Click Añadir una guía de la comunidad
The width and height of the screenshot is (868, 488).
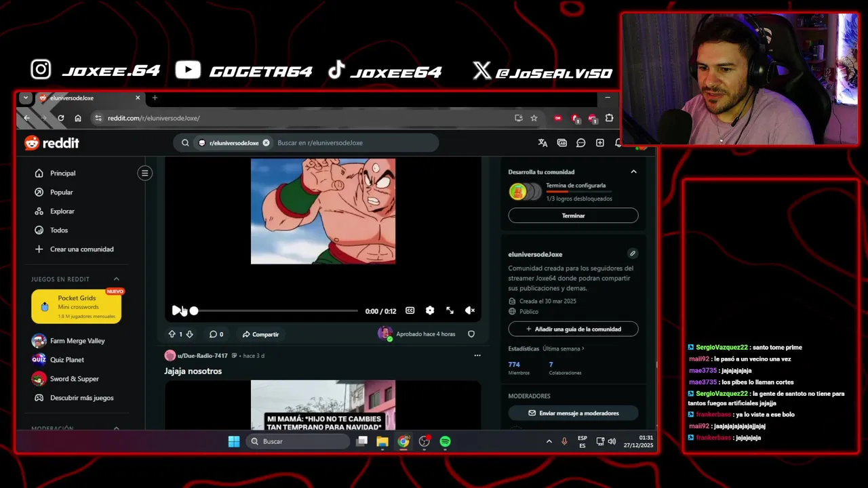pos(573,329)
